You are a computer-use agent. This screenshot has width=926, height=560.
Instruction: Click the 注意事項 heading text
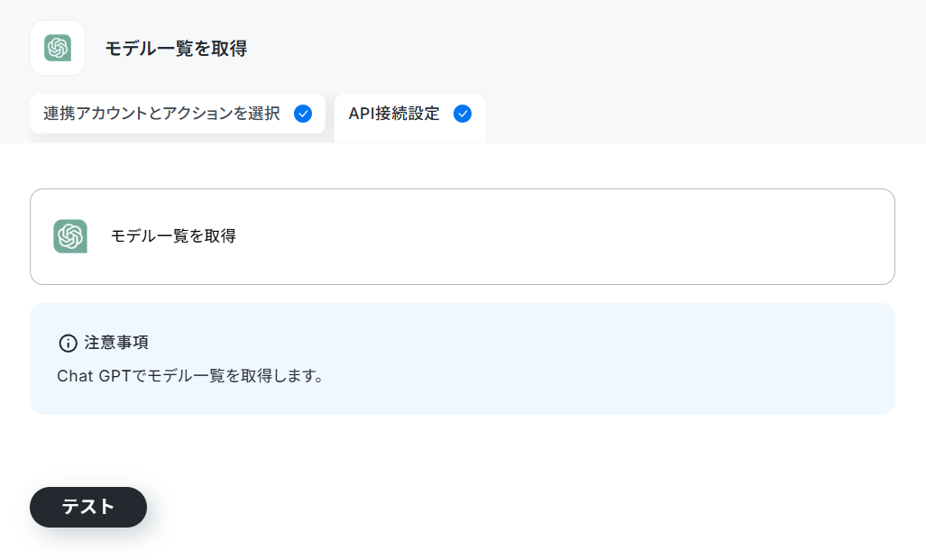(116, 343)
